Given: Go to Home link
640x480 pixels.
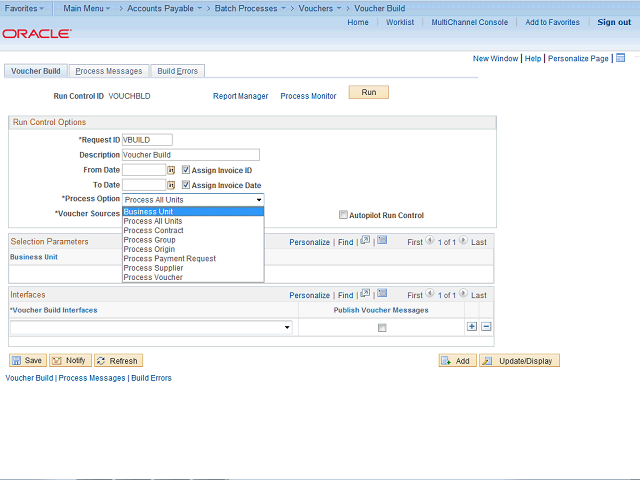Looking at the screenshot, I should tap(358, 22).
